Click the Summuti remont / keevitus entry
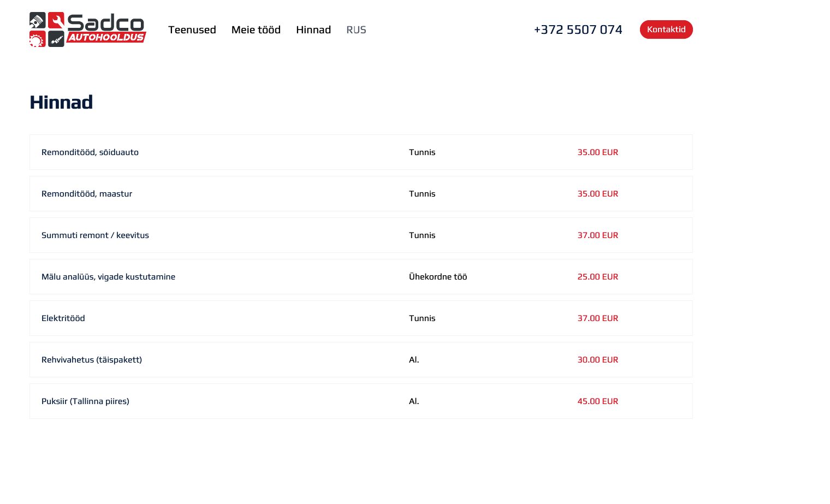830x504 pixels. (95, 235)
